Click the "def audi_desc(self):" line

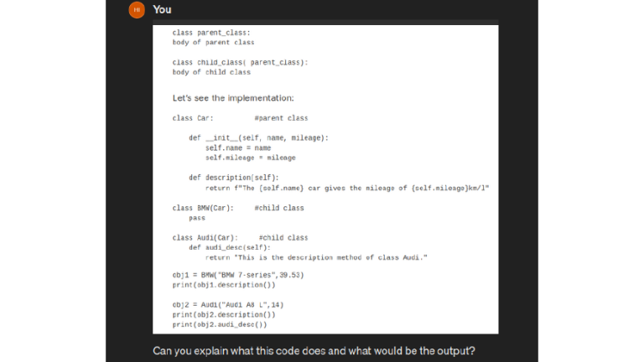point(230,247)
